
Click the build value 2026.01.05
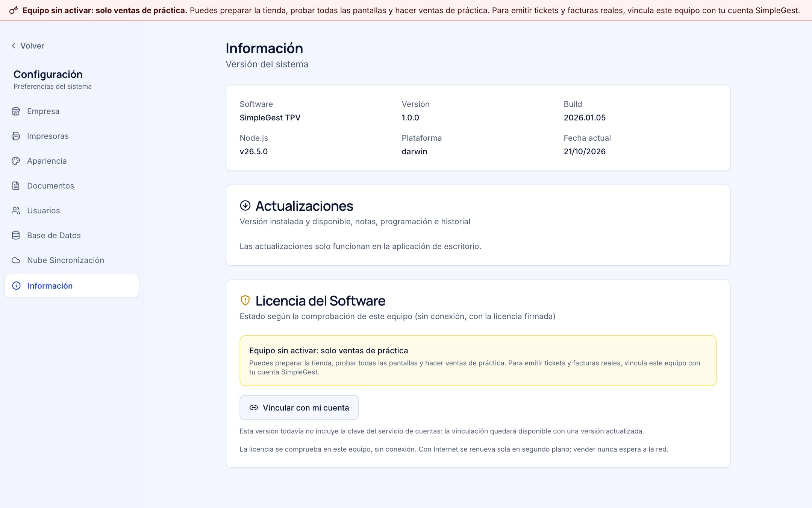[585, 117]
